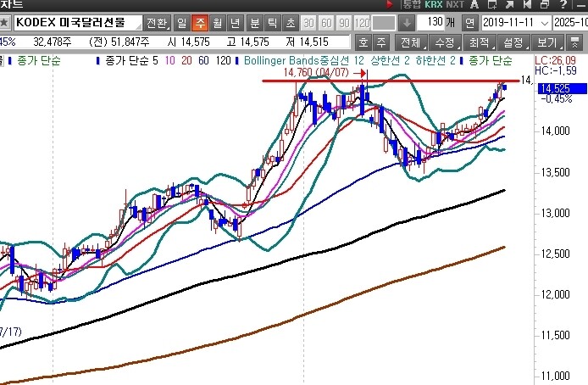Select the NXT market tab
Viewport: 588px width, 385px height.
[x=455, y=4]
